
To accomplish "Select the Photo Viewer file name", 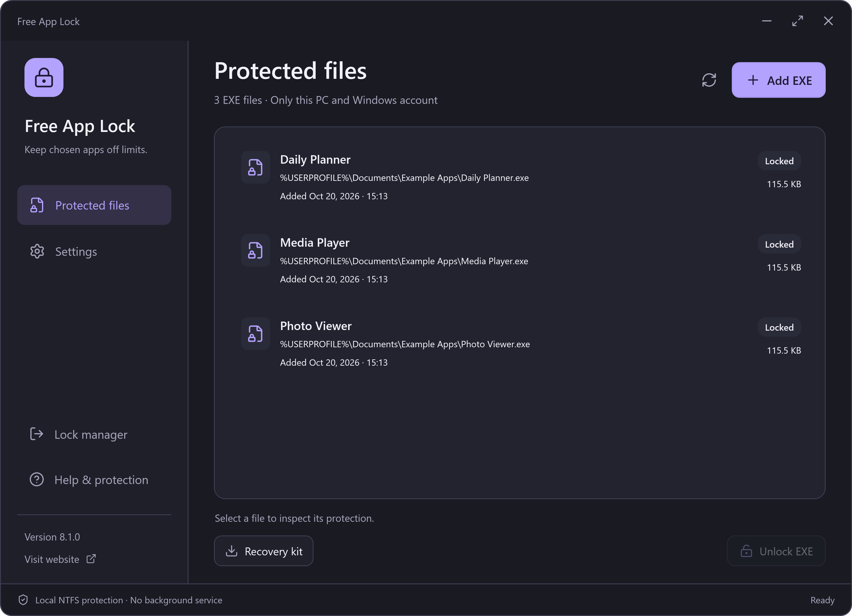I will (x=316, y=326).
